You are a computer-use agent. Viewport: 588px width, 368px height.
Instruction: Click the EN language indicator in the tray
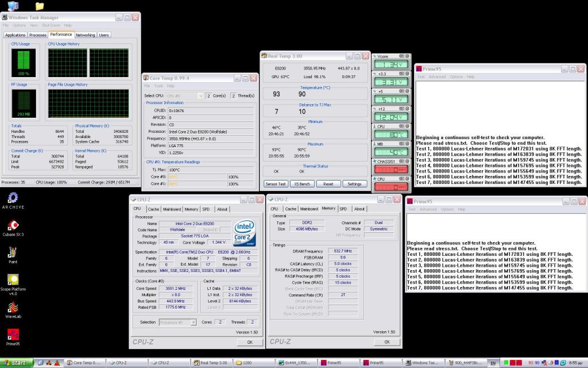click(493, 363)
